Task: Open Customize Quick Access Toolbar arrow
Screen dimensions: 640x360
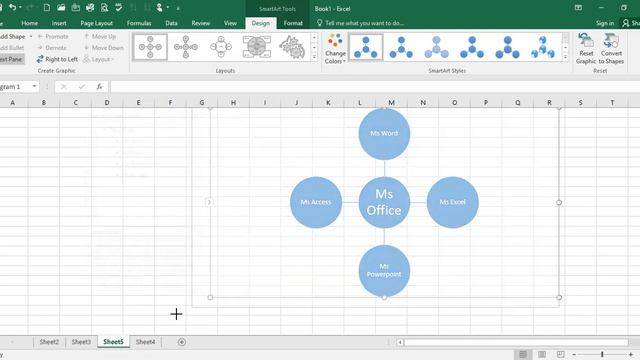Action: click(x=178, y=8)
